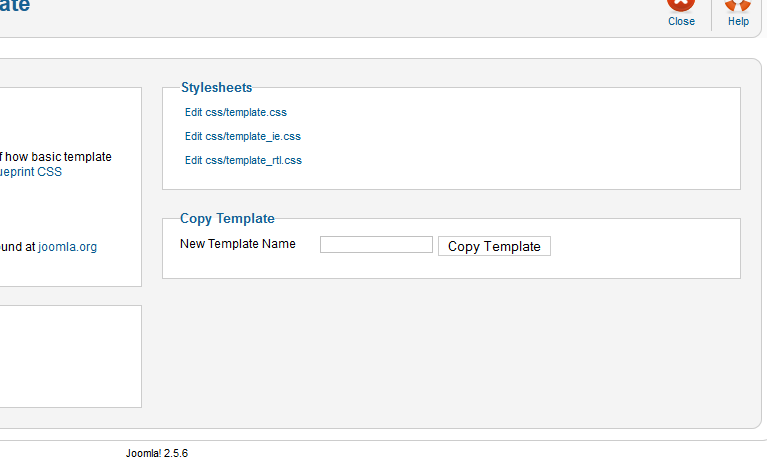The height and width of the screenshot is (469, 767).
Task: Open Edit css/template_ie.css stylesheet link
Action: (243, 137)
